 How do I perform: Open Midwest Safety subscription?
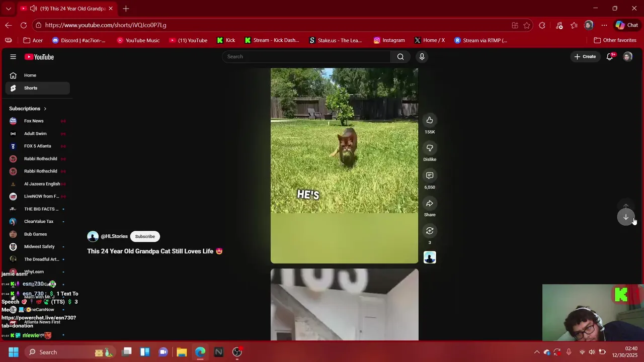[x=38, y=247]
